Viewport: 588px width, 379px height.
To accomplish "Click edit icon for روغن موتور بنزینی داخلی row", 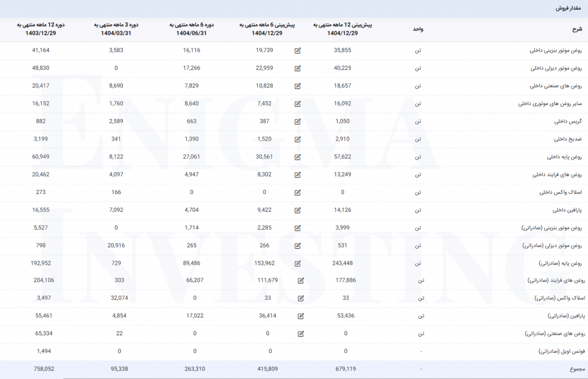I will pos(297,51).
